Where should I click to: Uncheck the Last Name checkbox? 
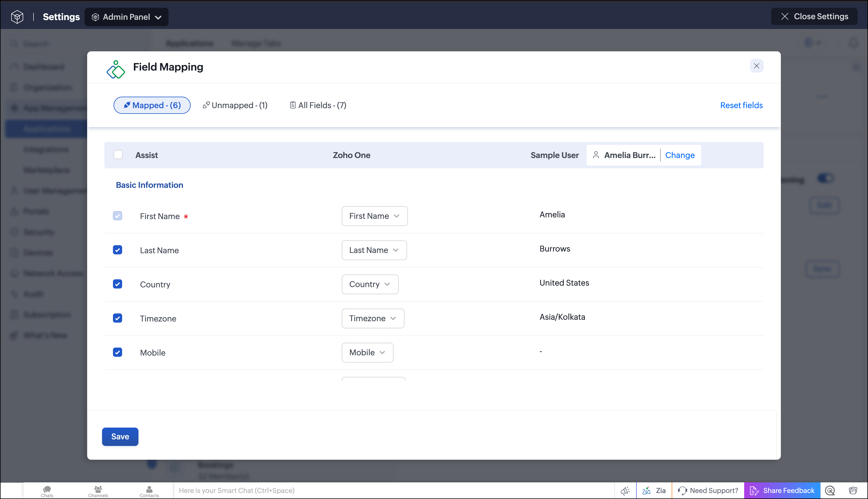pos(118,250)
